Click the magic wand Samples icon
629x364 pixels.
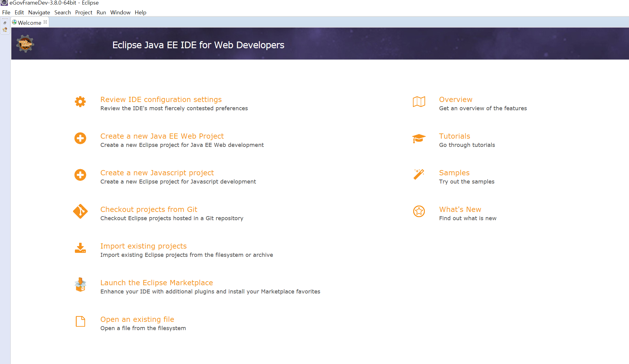419,175
